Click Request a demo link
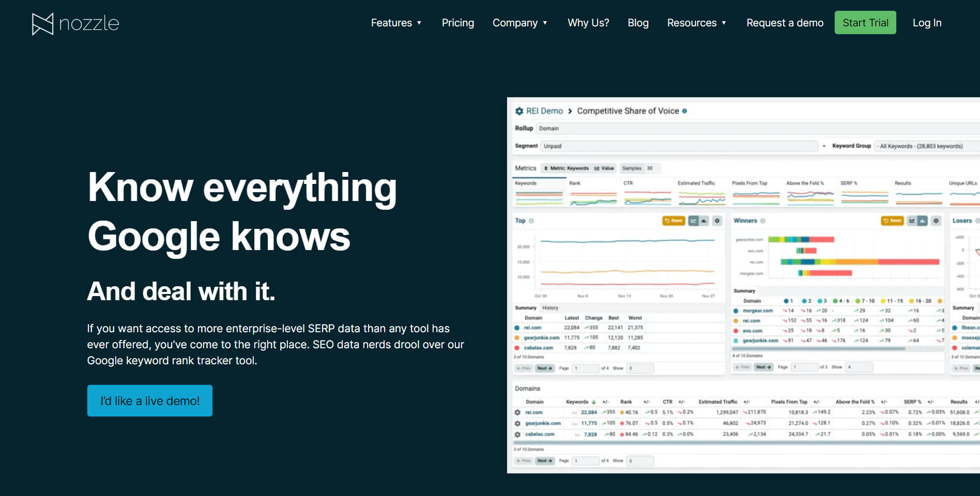Screen dimensions: 980x496 pyautogui.click(x=785, y=23)
